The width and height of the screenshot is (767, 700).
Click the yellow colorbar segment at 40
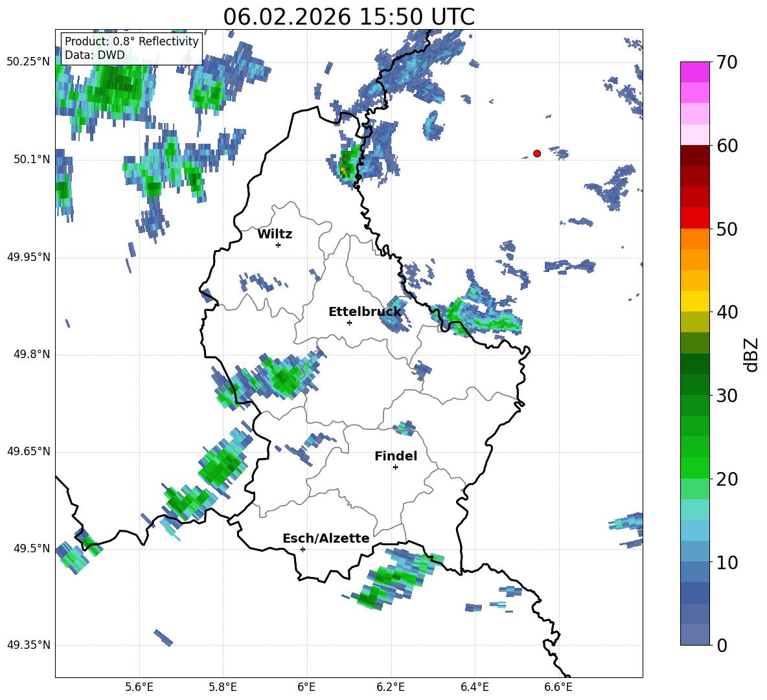click(x=694, y=301)
